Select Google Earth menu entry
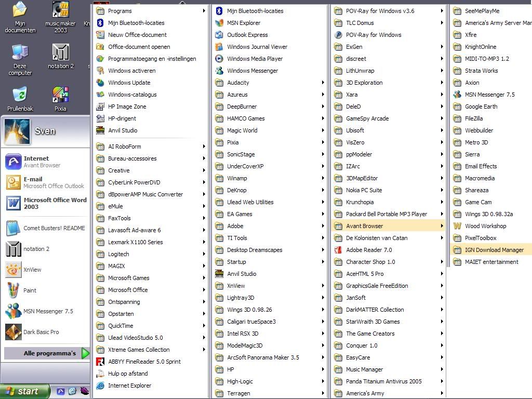 [491, 107]
